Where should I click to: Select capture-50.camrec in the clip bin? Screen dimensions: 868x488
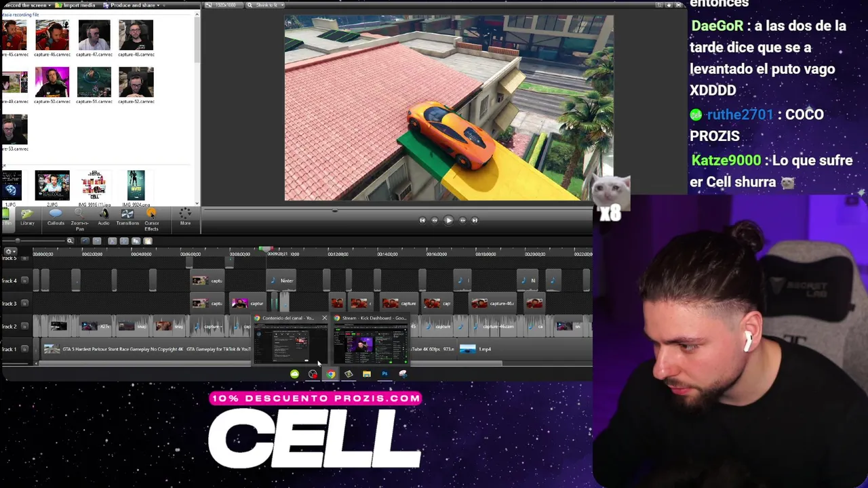pyautogui.click(x=52, y=85)
